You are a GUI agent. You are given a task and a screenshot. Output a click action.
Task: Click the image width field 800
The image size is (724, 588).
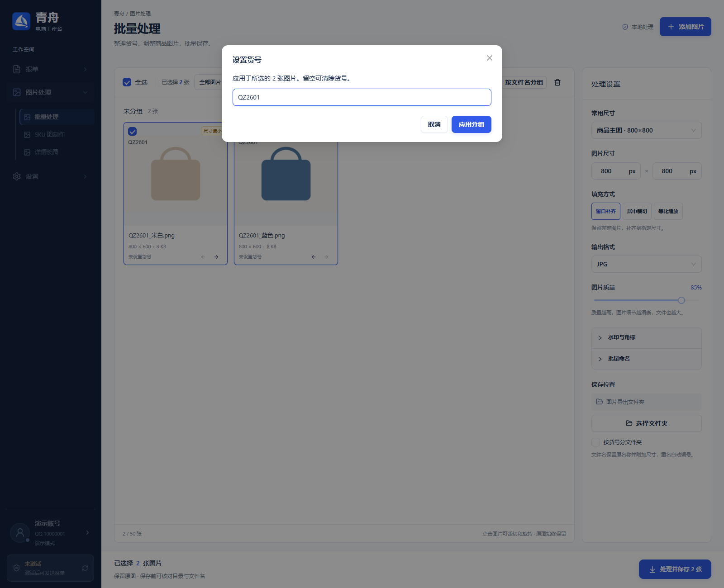pyautogui.click(x=616, y=171)
